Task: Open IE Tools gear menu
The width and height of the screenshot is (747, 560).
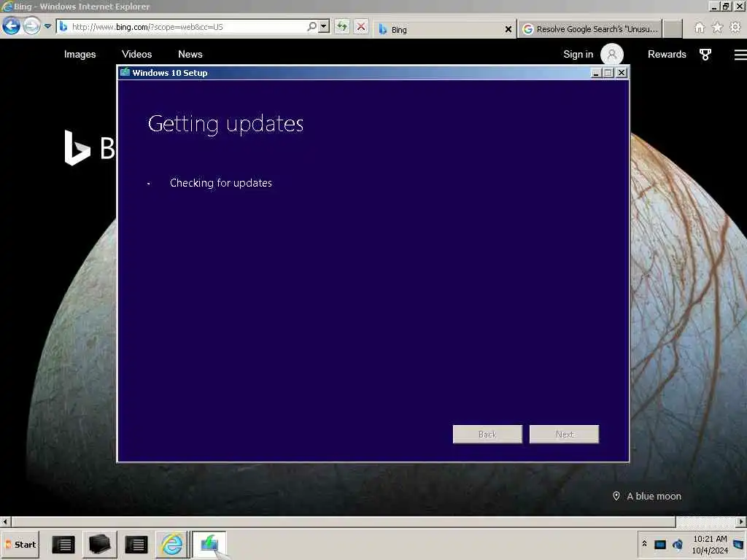Action: pos(735,28)
